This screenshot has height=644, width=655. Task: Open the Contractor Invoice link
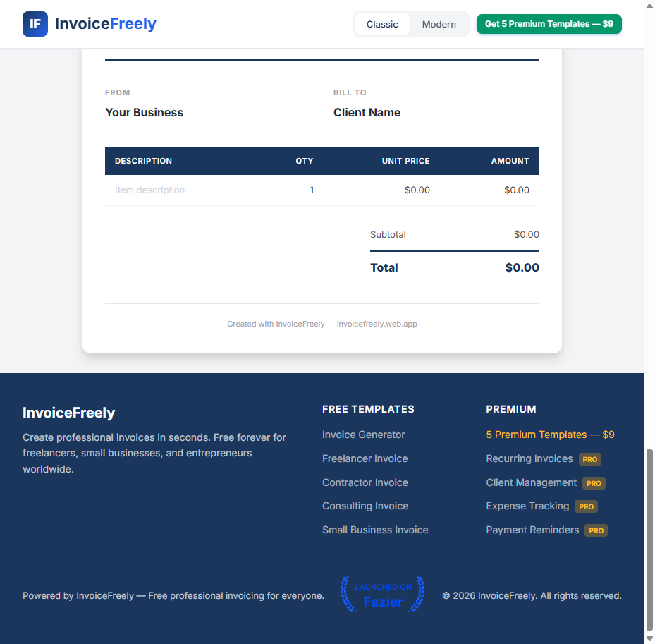[365, 482]
